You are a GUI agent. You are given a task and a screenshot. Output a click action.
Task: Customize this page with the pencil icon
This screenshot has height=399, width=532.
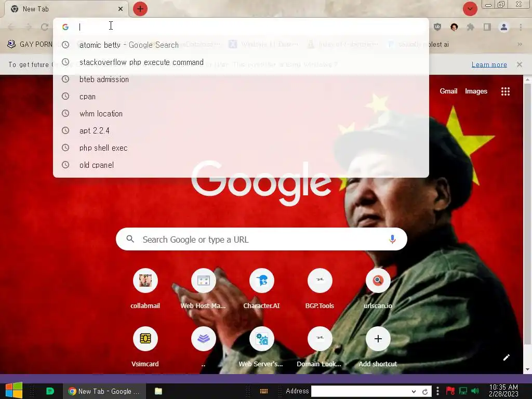506,357
